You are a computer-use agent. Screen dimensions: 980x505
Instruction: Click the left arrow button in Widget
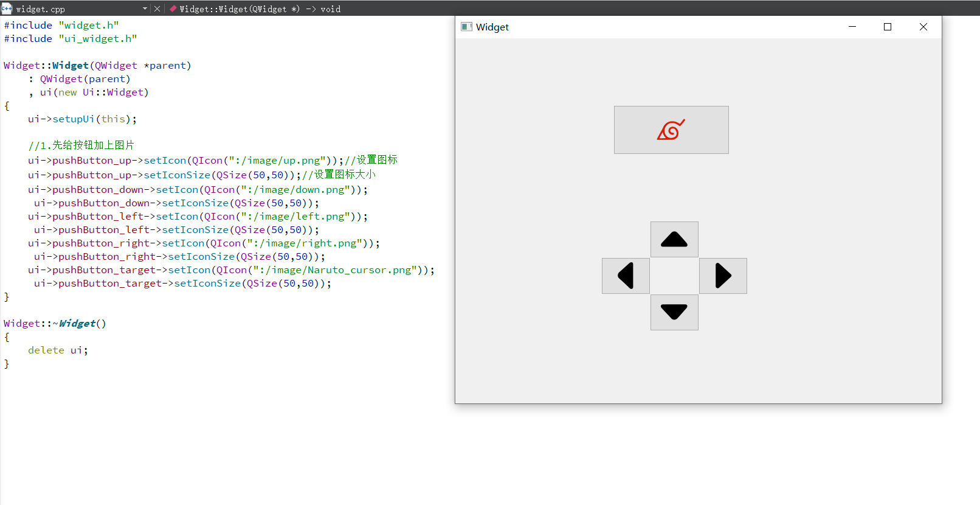pyautogui.click(x=626, y=276)
